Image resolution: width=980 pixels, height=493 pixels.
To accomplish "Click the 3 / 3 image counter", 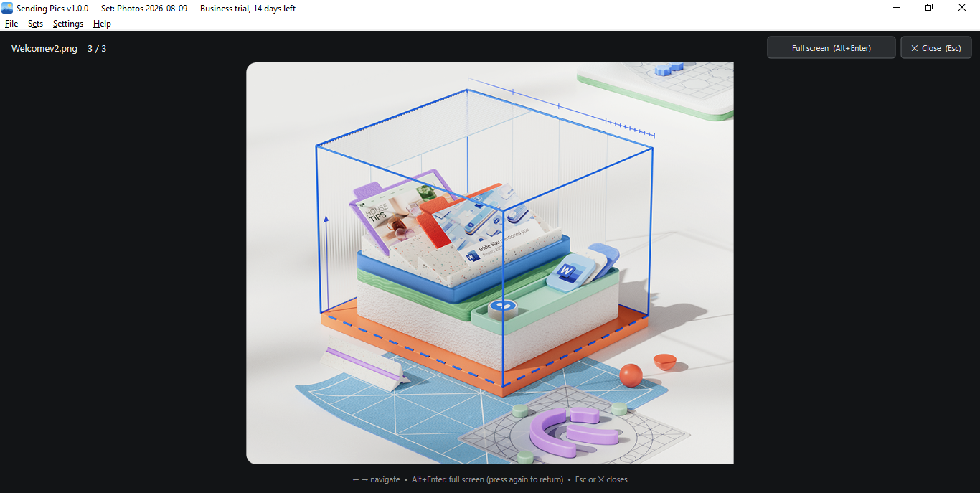I will pyautogui.click(x=97, y=49).
